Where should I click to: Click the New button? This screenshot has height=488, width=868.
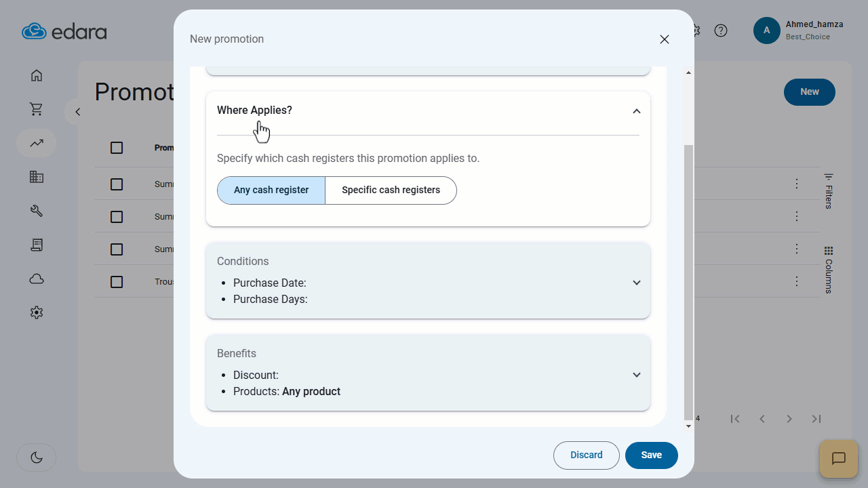(810, 92)
